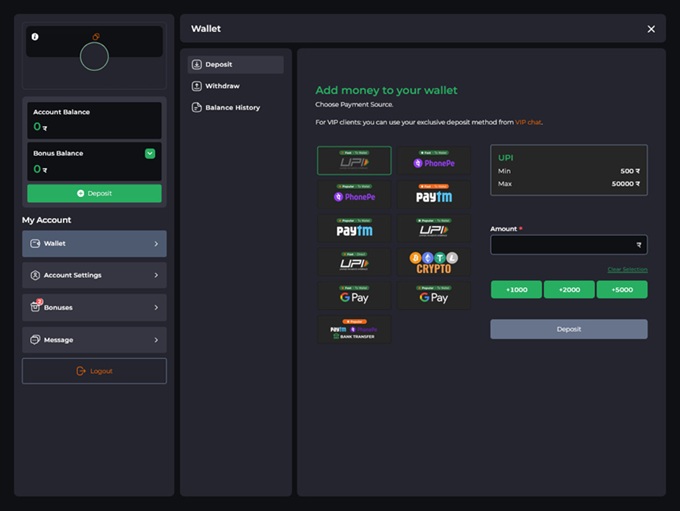Expand the Account Settings menu item
The image size is (680, 511).
(94, 275)
